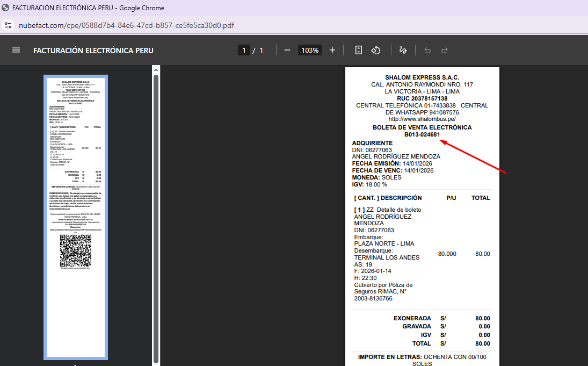588x366 pixels.
Task: Toggle the PDF sidebar menu icon
Action: click(x=16, y=50)
